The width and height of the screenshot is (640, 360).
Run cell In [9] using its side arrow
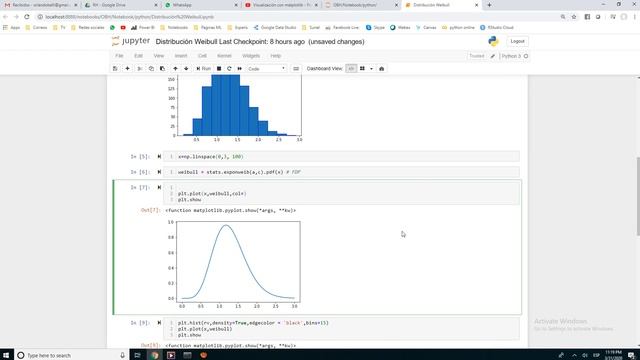(x=159, y=323)
